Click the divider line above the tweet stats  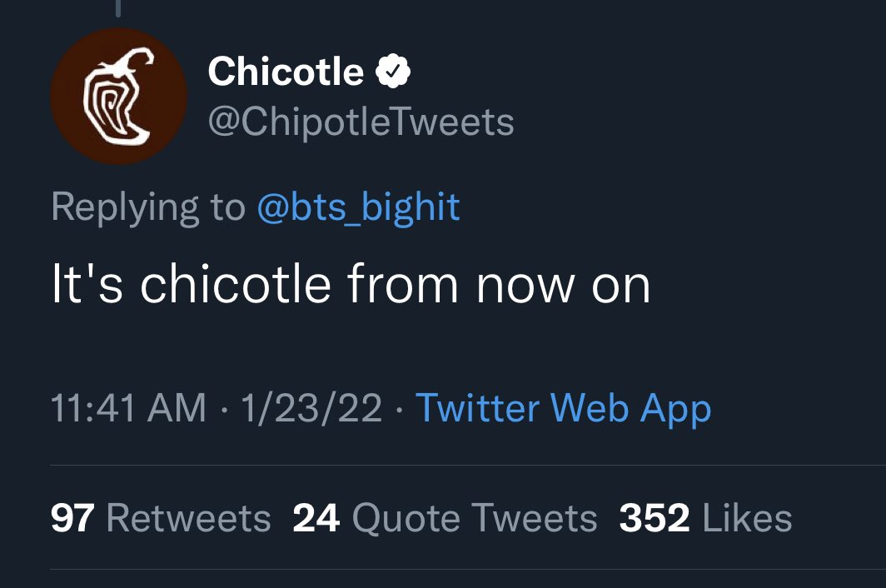(466, 465)
